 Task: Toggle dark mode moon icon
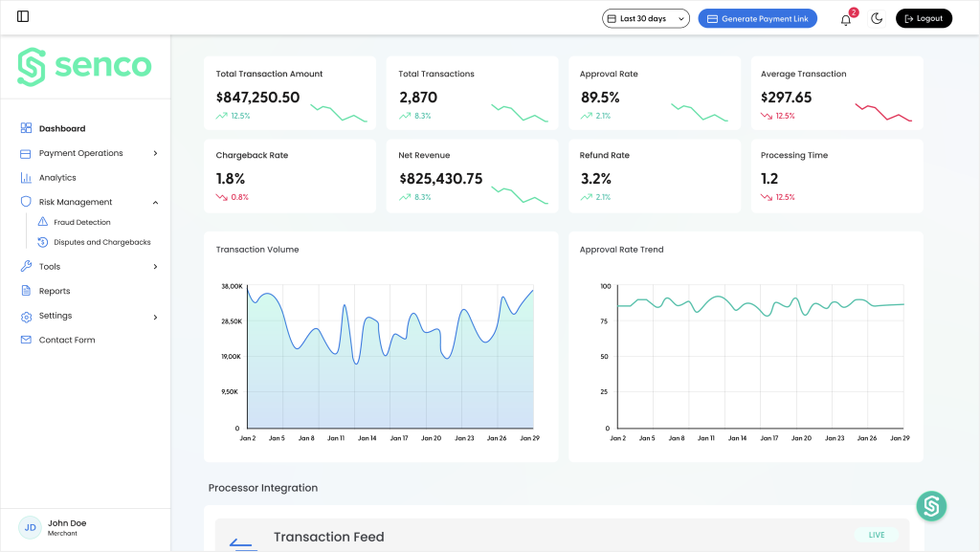877,18
